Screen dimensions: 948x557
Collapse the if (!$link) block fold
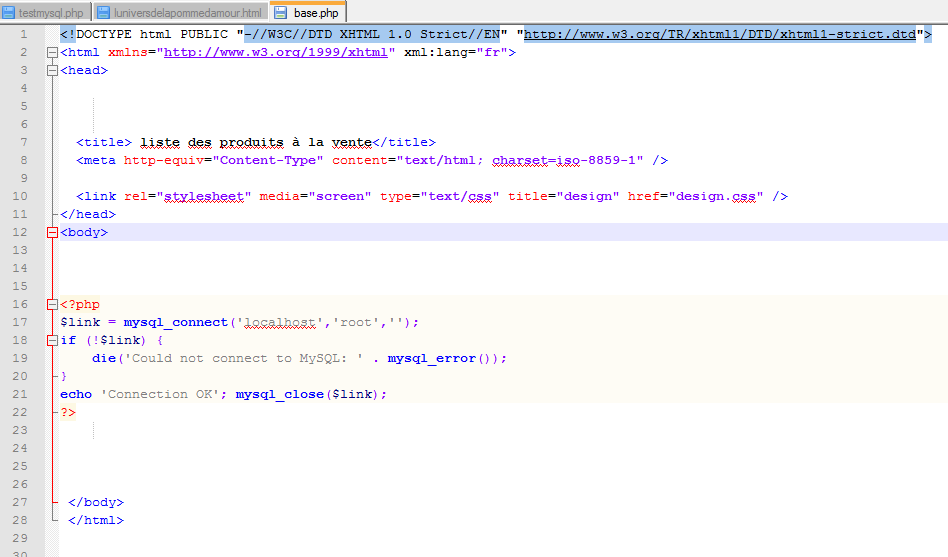[x=52, y=341]
